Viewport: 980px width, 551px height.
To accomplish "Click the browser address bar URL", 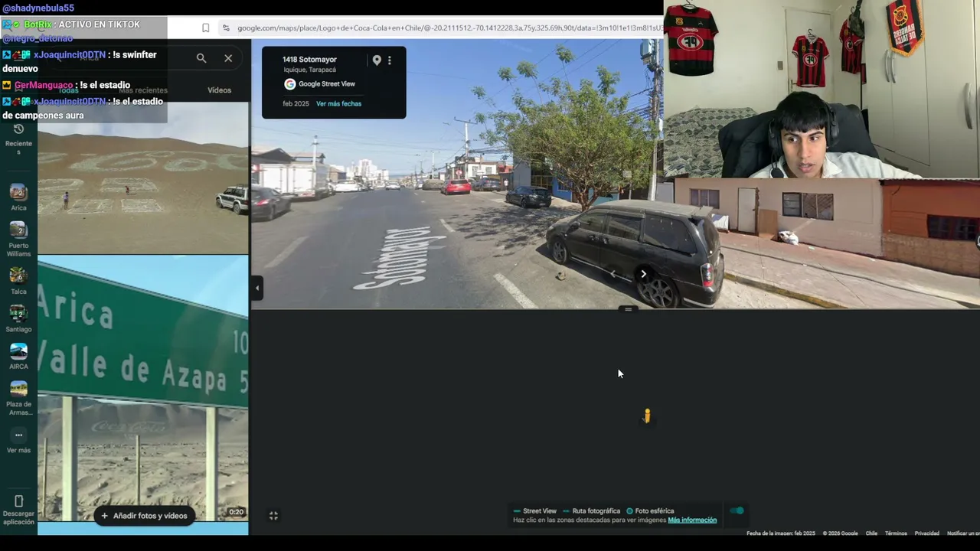I will [x=449, y=28].
